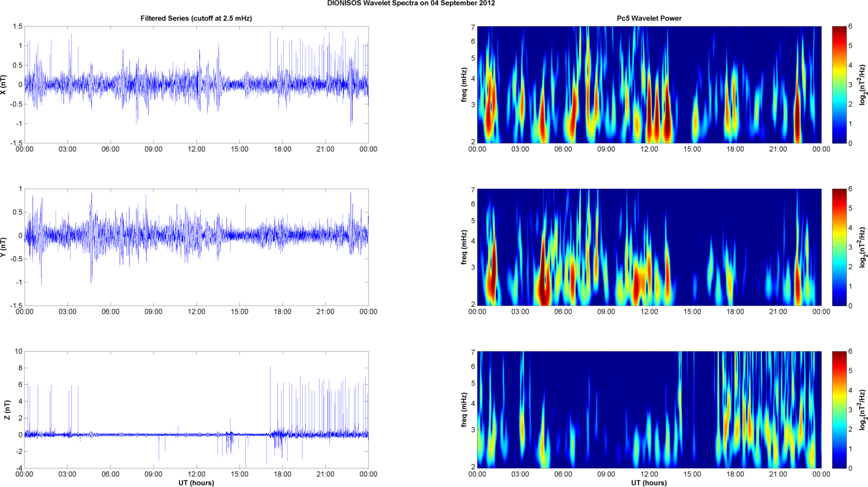Click the 'freq (mHz)' label of top spectrogram
Image resolution: width=868 pixels, height=487 pixels.
click(465, 84)
